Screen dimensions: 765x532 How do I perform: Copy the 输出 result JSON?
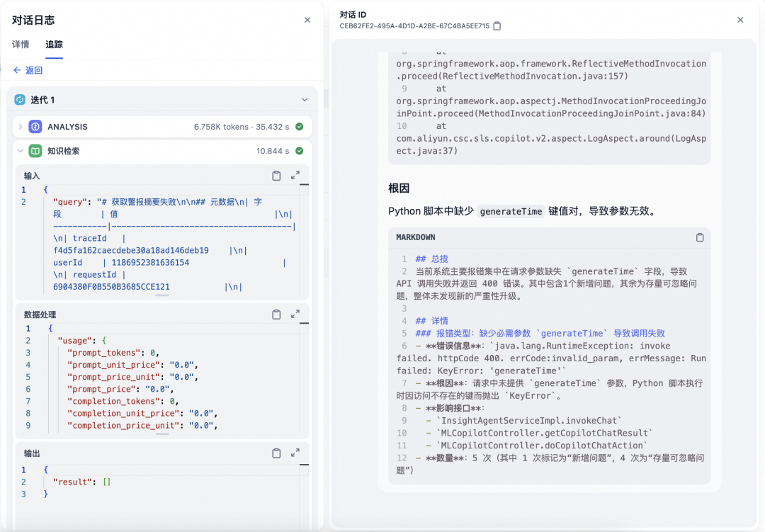tap(277, 453)
